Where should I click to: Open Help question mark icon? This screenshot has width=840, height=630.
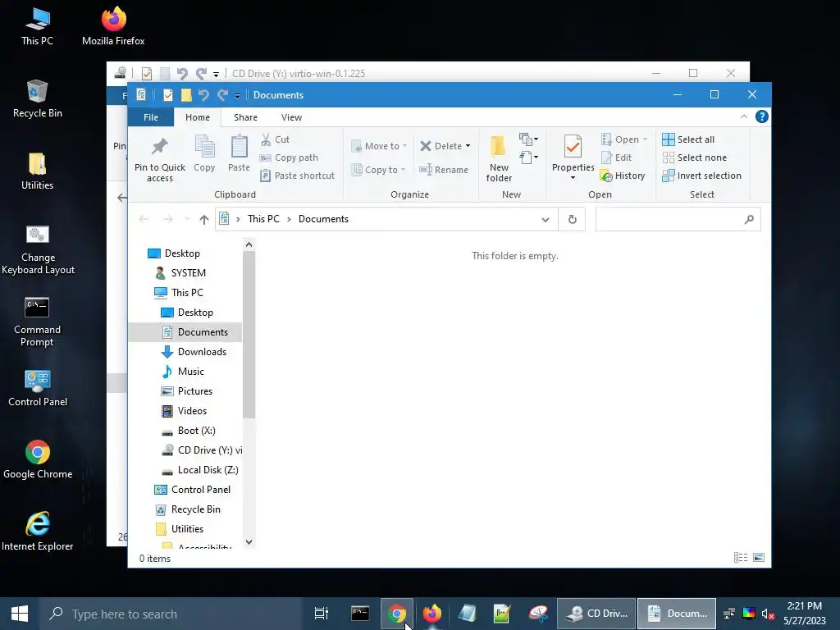[761, 116]
